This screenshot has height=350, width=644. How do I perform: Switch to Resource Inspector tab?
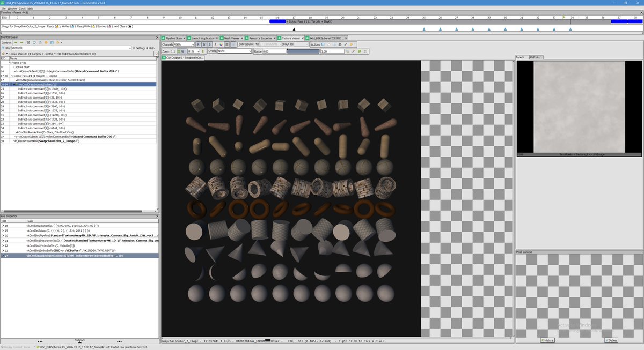tap(260, 38)
